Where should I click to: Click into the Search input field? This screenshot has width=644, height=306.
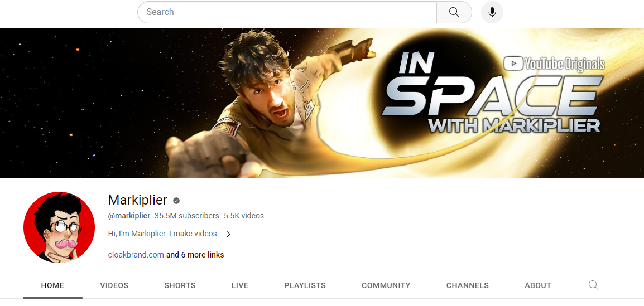[287, 12]
